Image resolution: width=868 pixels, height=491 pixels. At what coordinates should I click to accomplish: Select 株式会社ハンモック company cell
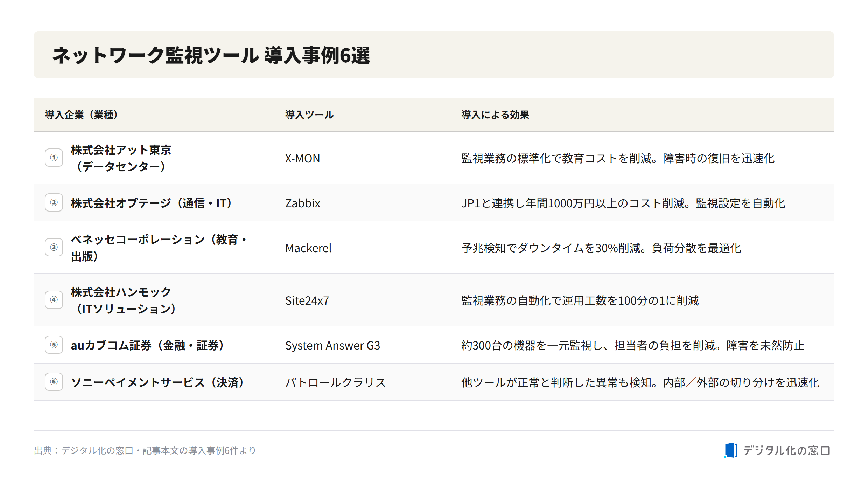[125, 300]
